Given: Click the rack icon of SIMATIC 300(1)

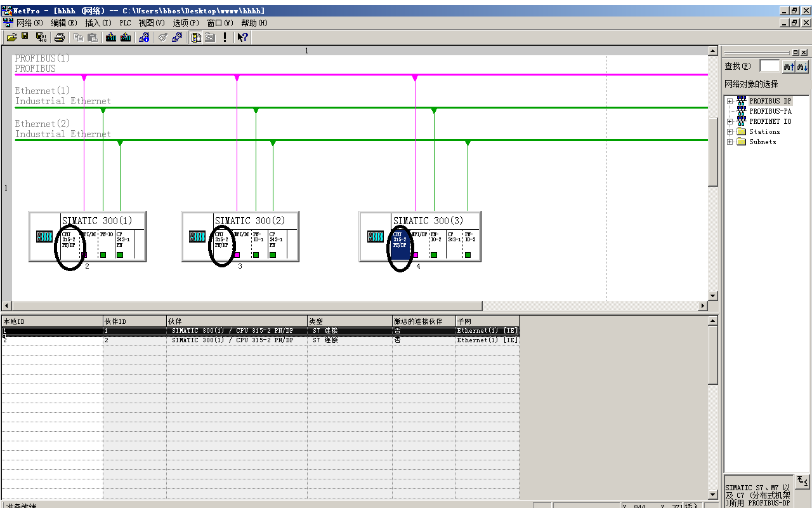Looking at the screenshot, I should pyautogui.click(x=45, y=237).
